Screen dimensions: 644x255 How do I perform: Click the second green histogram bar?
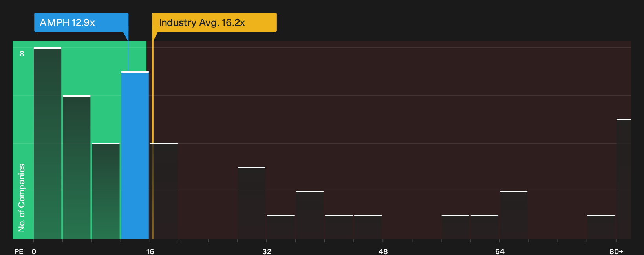[x=77, y=167]
